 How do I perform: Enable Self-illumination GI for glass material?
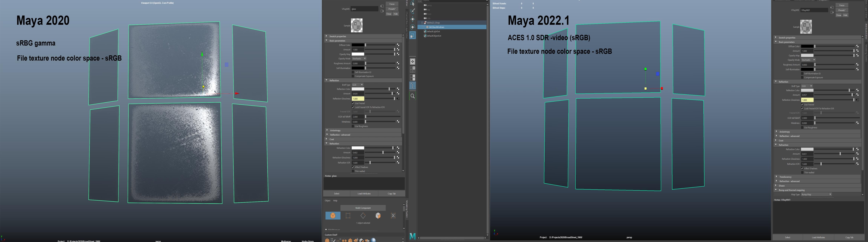pos(353,72)
